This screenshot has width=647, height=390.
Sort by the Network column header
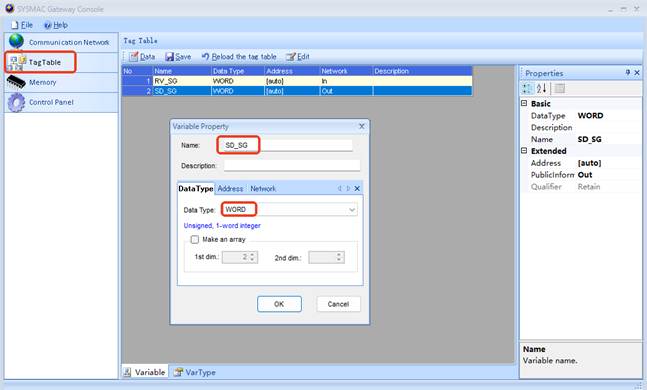(x=346, y=71)
